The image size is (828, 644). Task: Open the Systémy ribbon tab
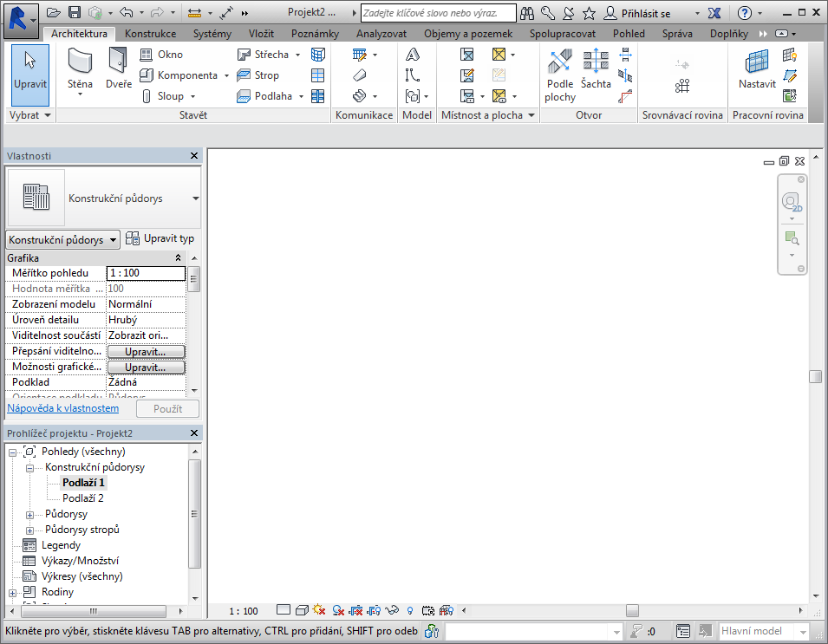click(x=212, y=34)
